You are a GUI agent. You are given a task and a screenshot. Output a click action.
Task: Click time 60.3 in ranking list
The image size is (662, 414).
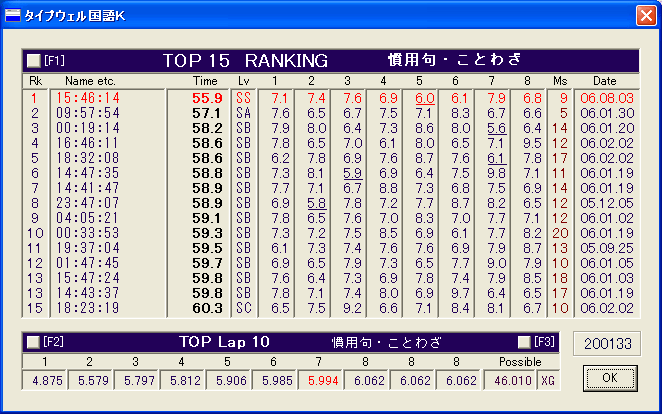click(x=207, y=308)
